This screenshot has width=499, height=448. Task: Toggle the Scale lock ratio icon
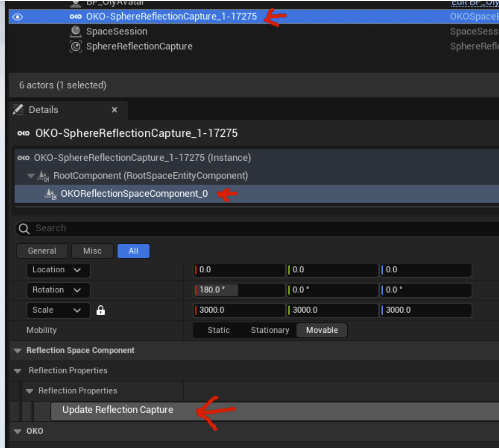pos(101,310)
